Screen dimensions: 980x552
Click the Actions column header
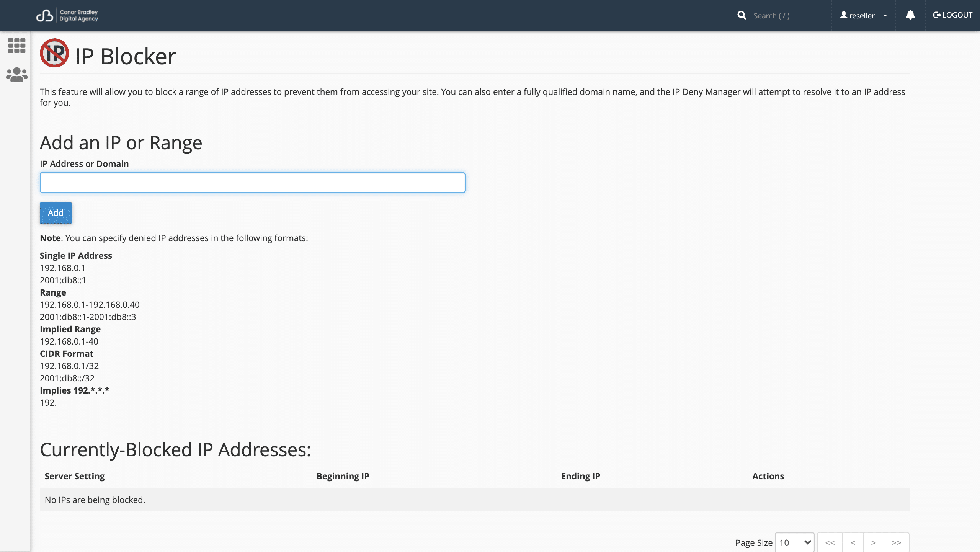point(768,476)
